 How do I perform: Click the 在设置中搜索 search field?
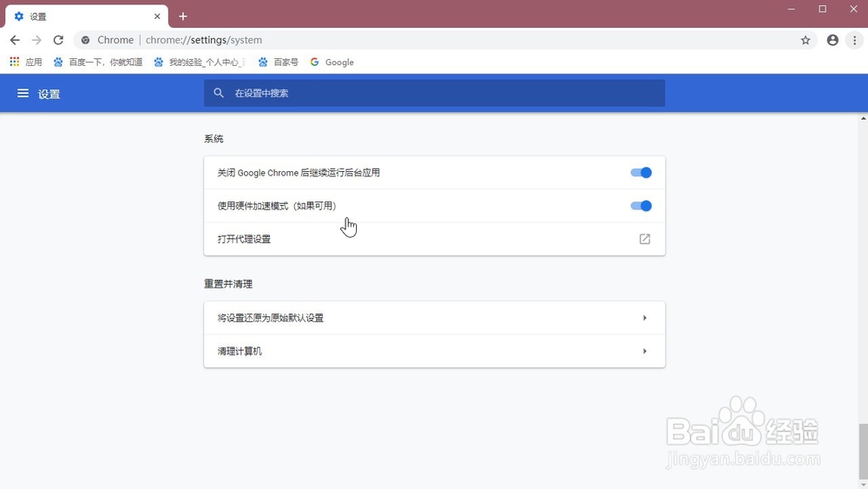click(435, 93)
